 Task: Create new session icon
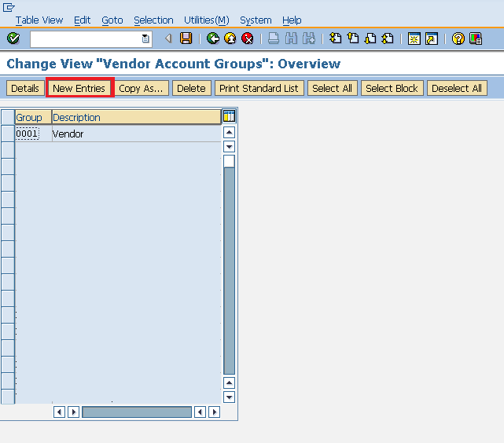[x=414, y=38]
